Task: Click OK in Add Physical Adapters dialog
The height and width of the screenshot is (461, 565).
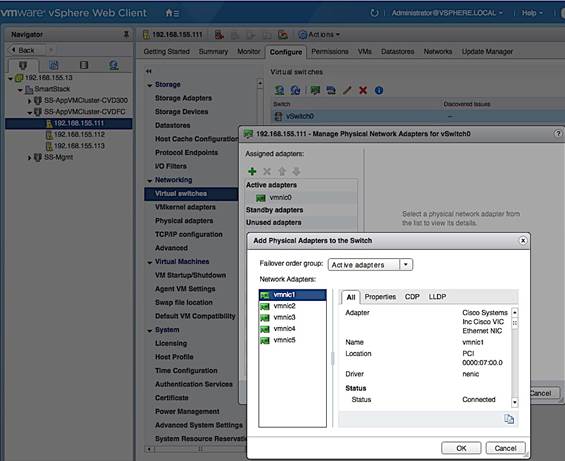Action: tap(461, 448)
